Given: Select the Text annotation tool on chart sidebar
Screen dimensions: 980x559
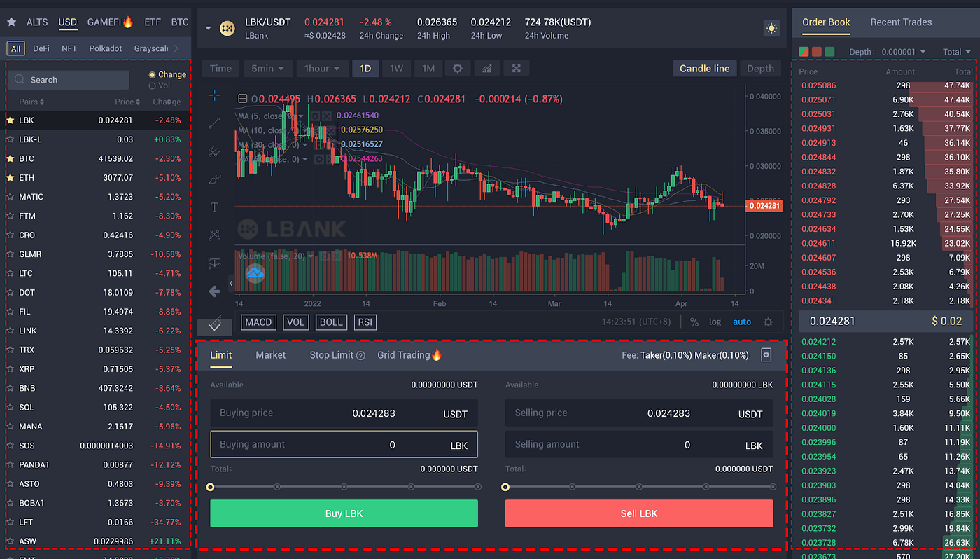Looking at the screenshot, I should click(x=214, y=207).
